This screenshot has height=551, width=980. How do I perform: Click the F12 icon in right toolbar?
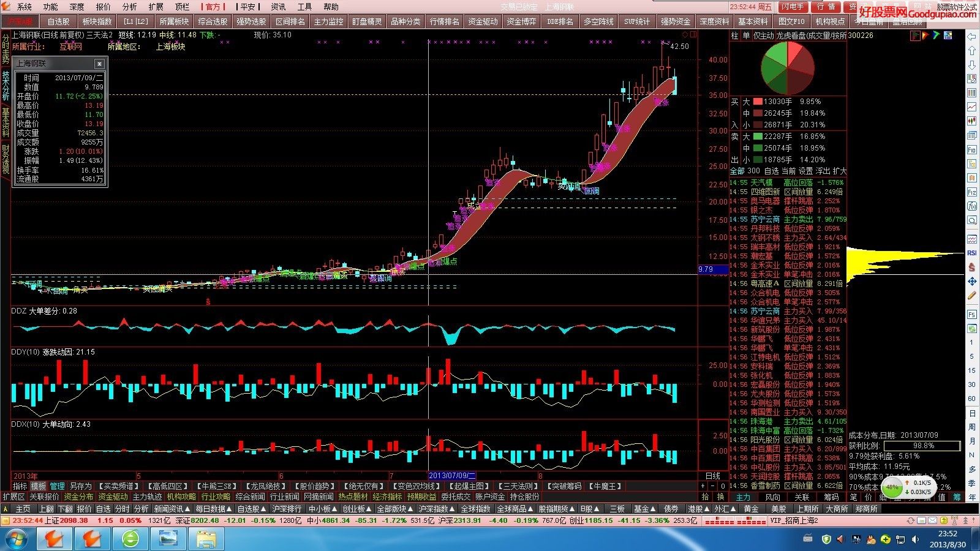(x=972, y=192)
